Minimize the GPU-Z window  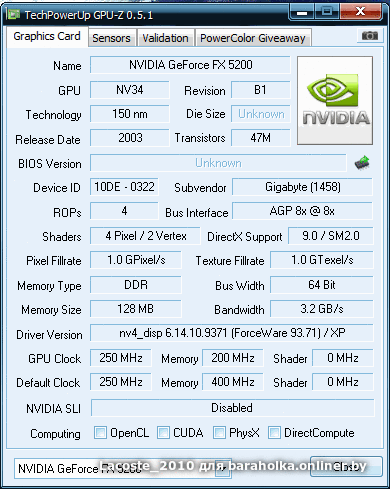(x=302, y=12)
